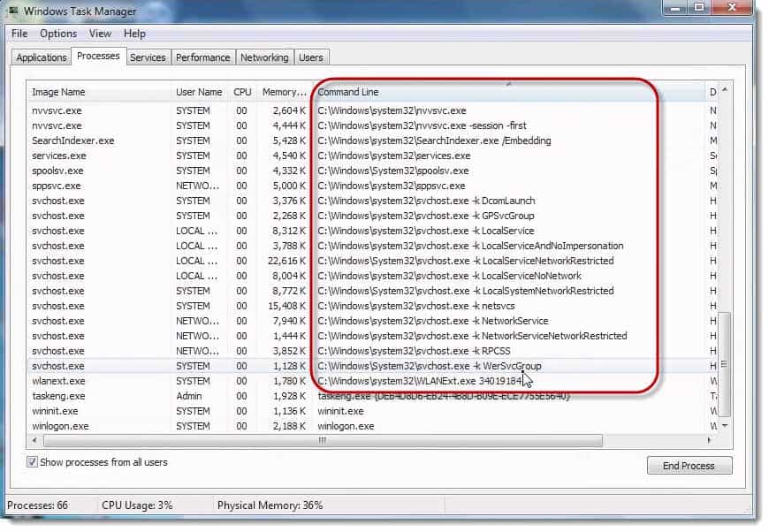Switch to the Users tab

click(311, 57)
